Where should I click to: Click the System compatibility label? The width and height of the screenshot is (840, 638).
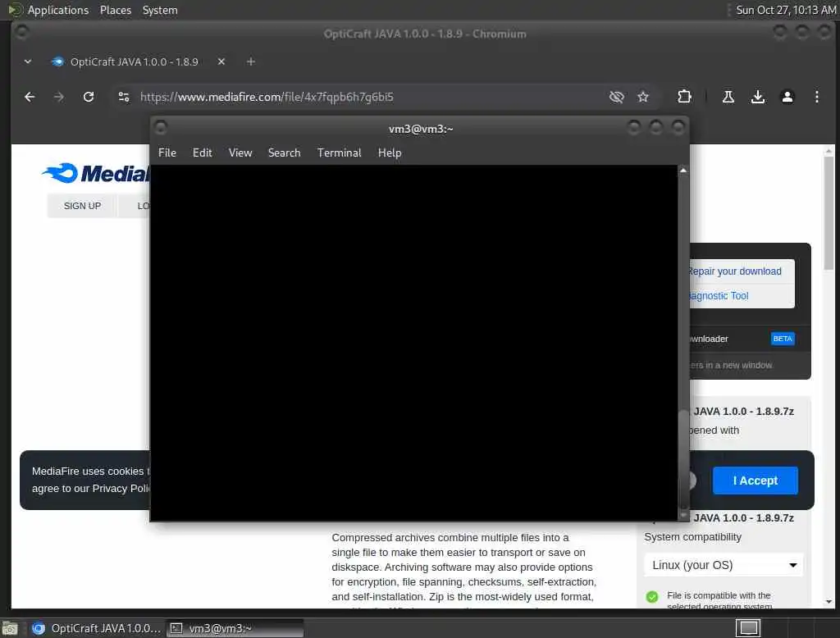(x=692, y=537)
